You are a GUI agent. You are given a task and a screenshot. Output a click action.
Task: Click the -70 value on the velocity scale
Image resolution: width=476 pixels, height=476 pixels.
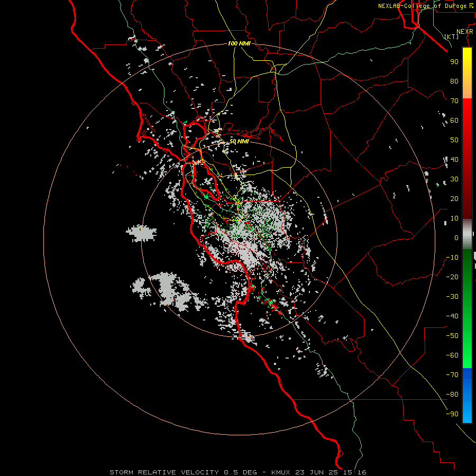click(452, 375)
